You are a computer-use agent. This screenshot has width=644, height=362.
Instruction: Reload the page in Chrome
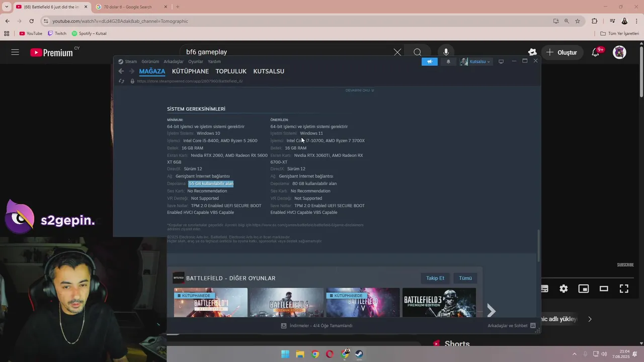pos(31,21)
